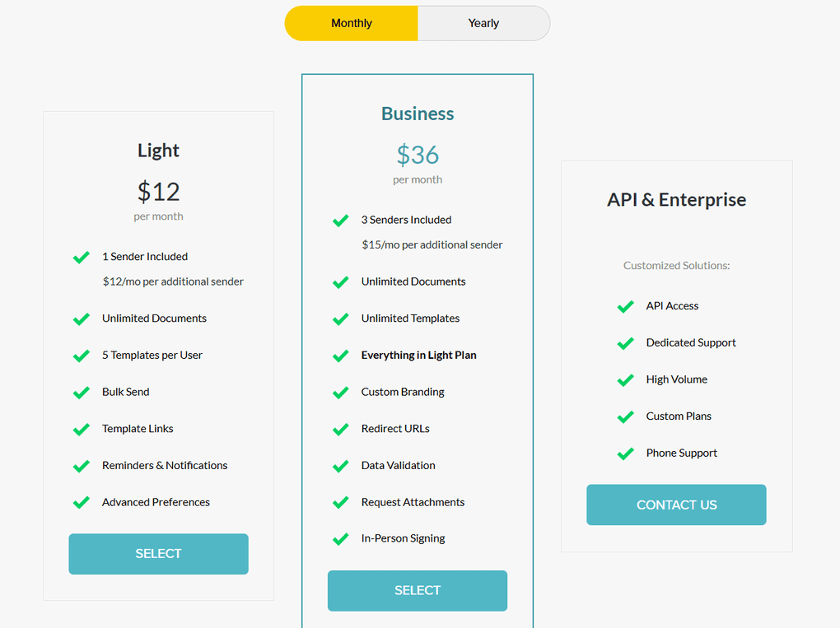Viewport: 840px width, 628px height.
Task: Click the Monthly tab in the billing switcher
Action: [x=351, y=23]
